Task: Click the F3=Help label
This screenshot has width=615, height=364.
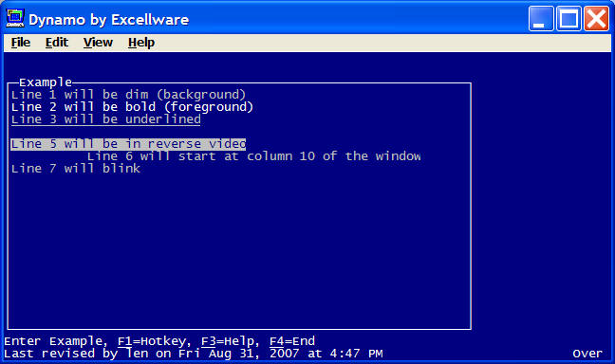Action: [230, 341]
